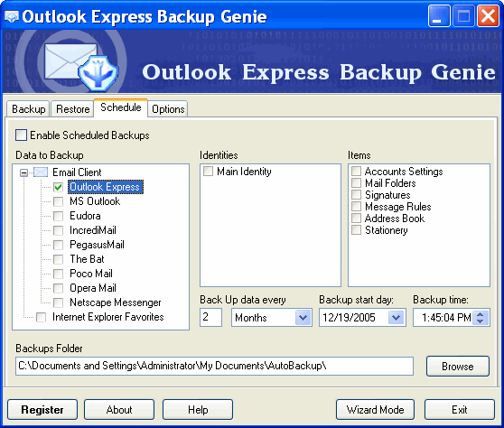Image resolution: width=504 pixels, height=428 pixels.
Task: Select the Eudora tree label
Action: tap(85, 216)
